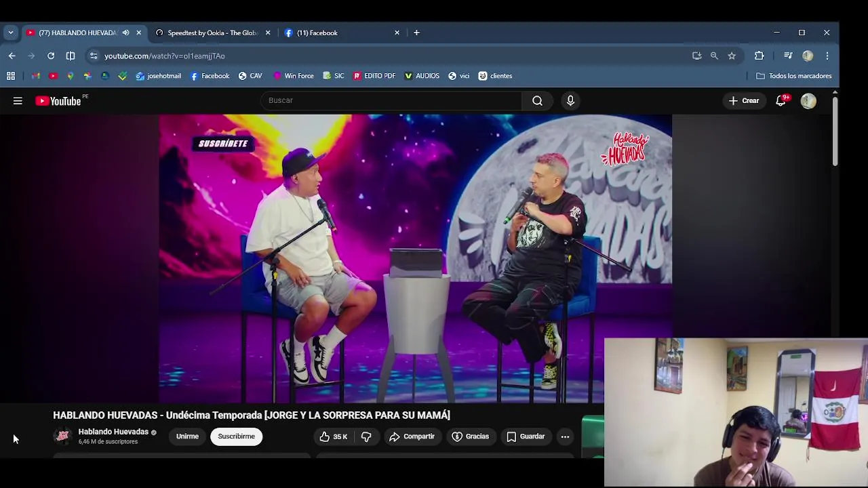The image size is (868, 488).
Task: Click the Crear button
Action: pos(744,101)
